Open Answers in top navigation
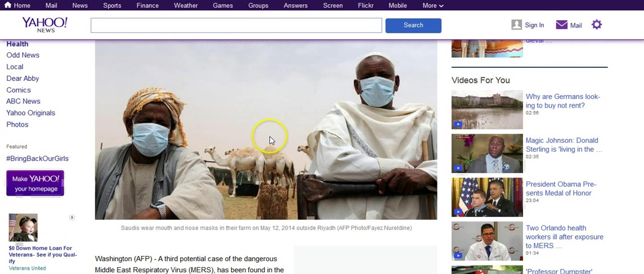This screenshot has width=644, height=274. (x=295, y=5)
